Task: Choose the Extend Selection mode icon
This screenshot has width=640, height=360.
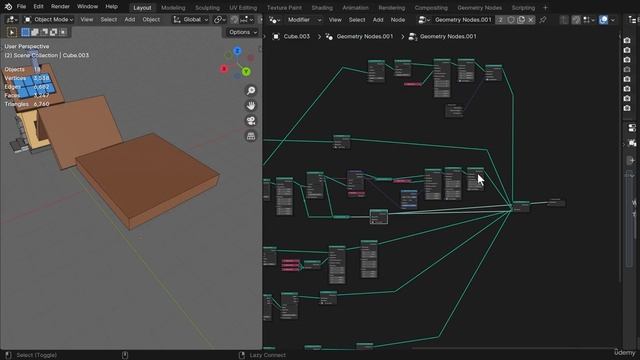Action: tap(35, 32)
